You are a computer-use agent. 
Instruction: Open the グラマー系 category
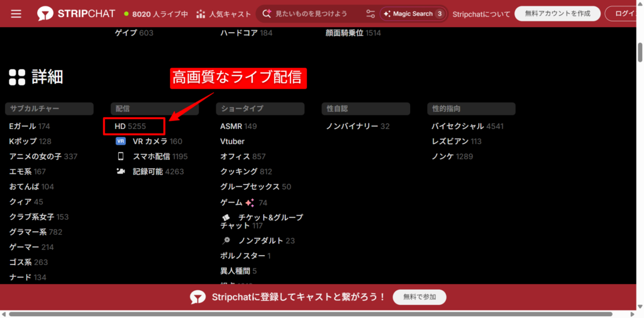36,232
